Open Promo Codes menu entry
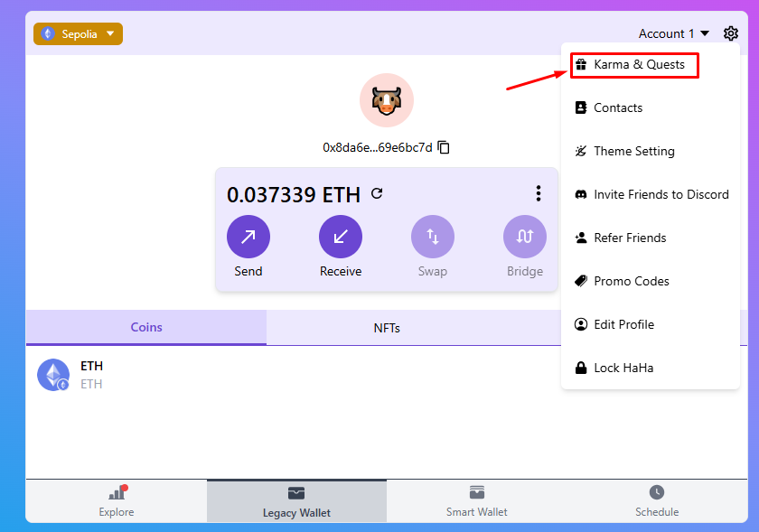Viewport: 759px width, 532px height. [650, 281]
